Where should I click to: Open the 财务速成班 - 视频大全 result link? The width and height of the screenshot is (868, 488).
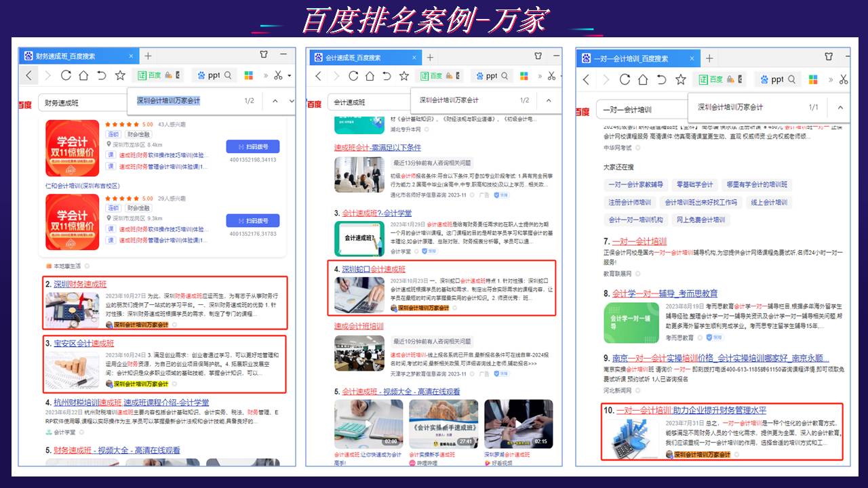click(117, 450)
